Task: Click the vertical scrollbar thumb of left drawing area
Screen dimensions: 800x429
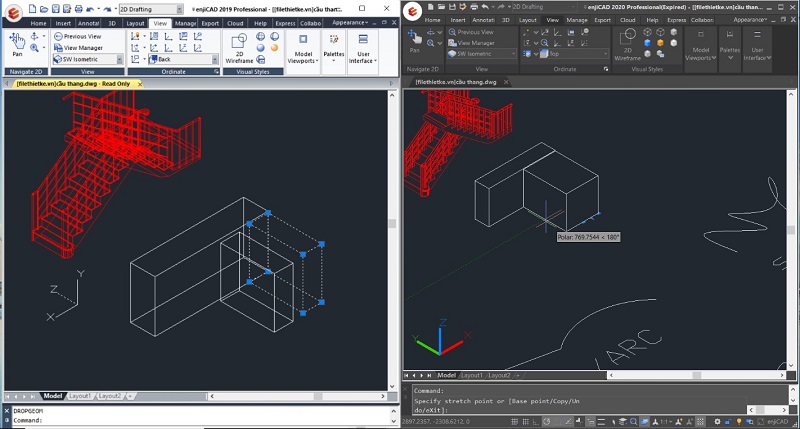Action: click(392, 223)
